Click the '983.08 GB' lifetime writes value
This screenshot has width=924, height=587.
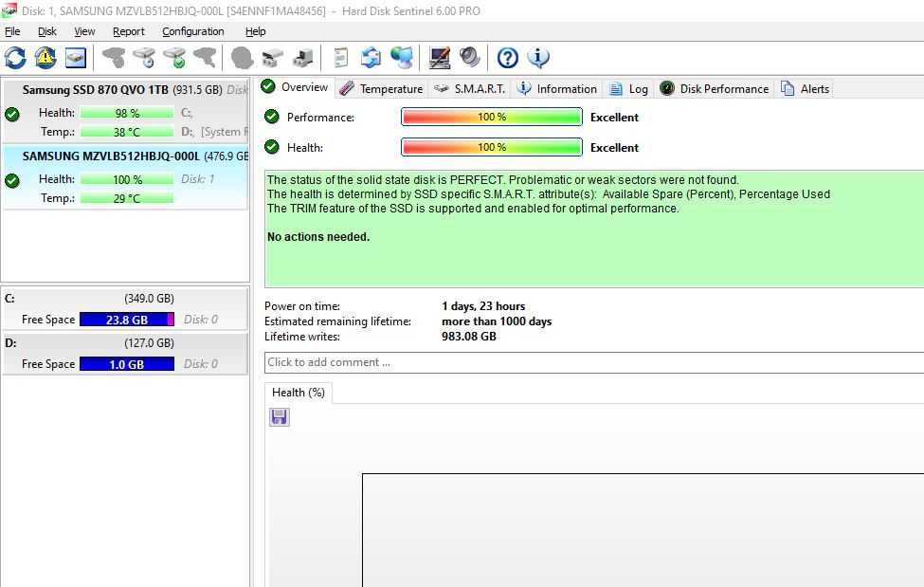(x=469, y=337)
